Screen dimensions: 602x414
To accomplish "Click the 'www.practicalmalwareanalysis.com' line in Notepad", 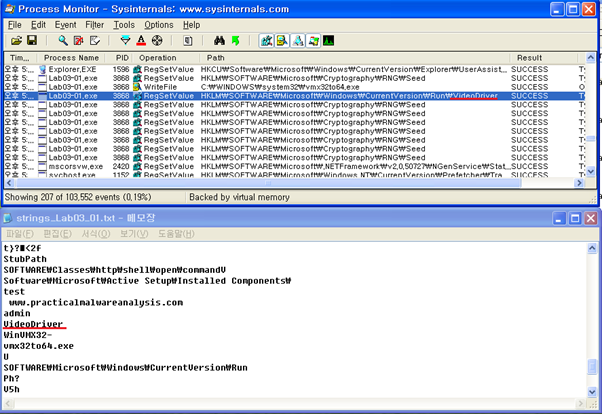I will pyautogui.click(x=96, y=303).
